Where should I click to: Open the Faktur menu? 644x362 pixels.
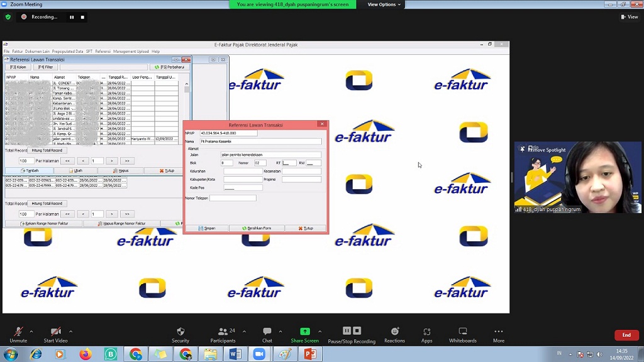18,52
